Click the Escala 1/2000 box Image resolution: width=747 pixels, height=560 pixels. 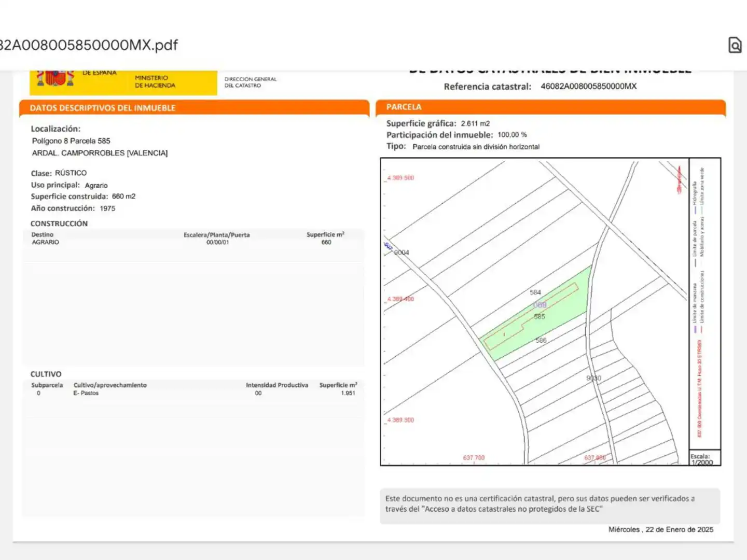pyautogui.click(x=705, y=458)
